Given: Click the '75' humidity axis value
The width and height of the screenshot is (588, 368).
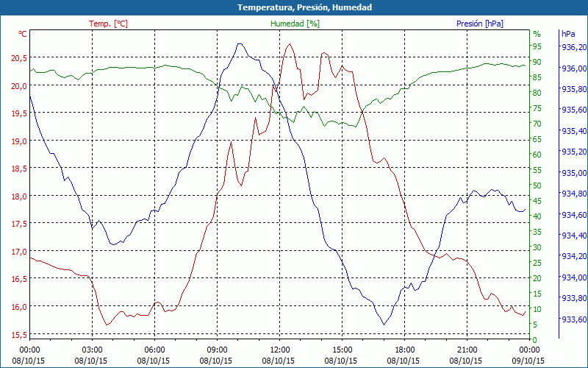Looking at the screenshot, I should click(x=537, y=108).
